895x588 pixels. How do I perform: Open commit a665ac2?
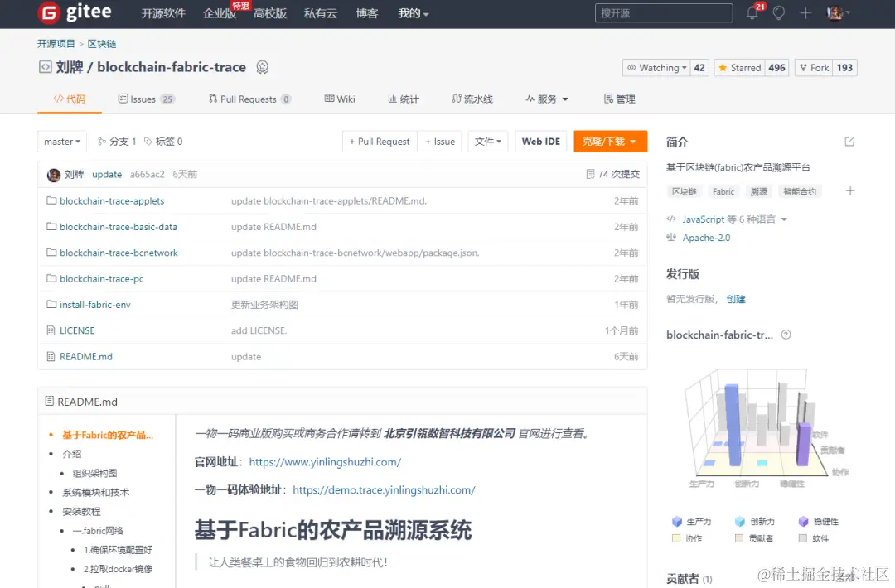pyautogui.click(x=147, y=175)
